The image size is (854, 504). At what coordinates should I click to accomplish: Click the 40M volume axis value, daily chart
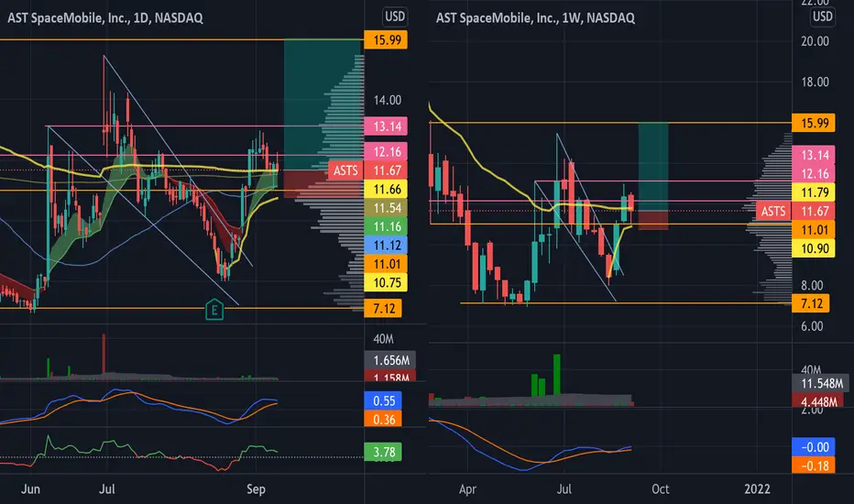tap(383, 339)
